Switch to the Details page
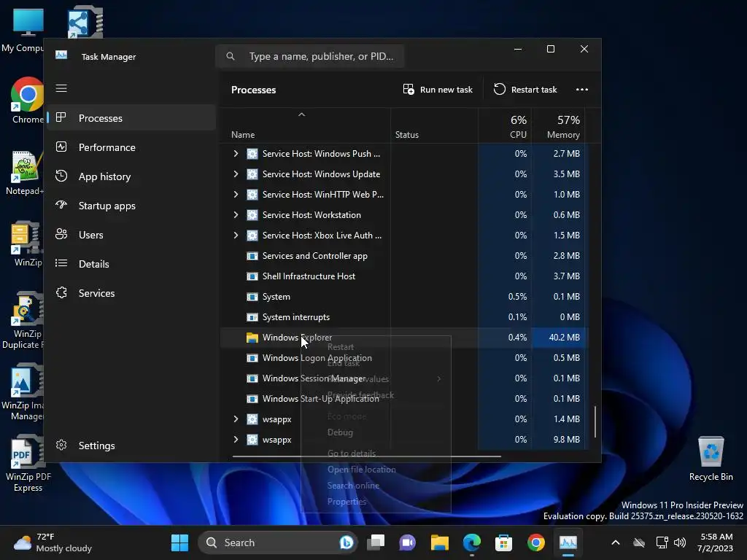The height and width of the screenshot is (560, 747). (x=131, y=264)
